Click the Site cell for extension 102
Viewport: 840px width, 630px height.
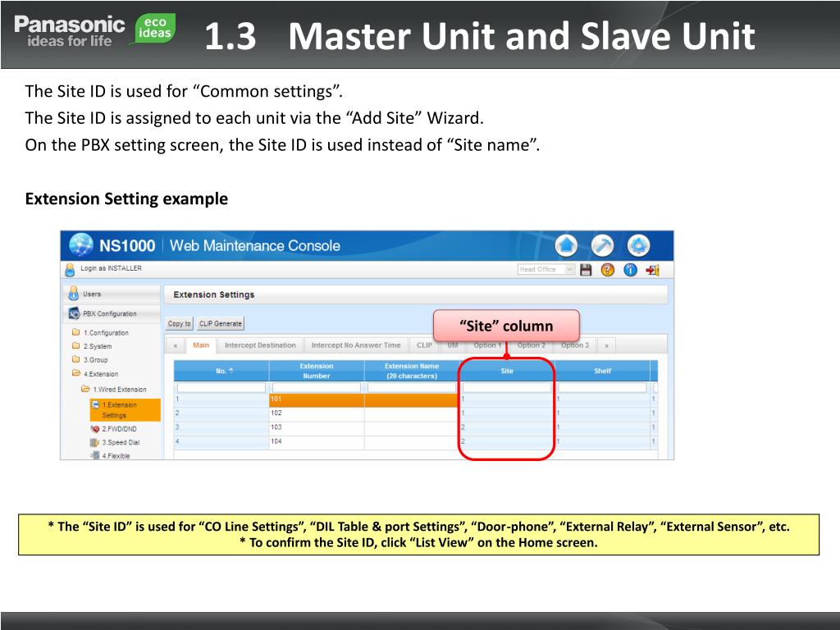(507, 413)
